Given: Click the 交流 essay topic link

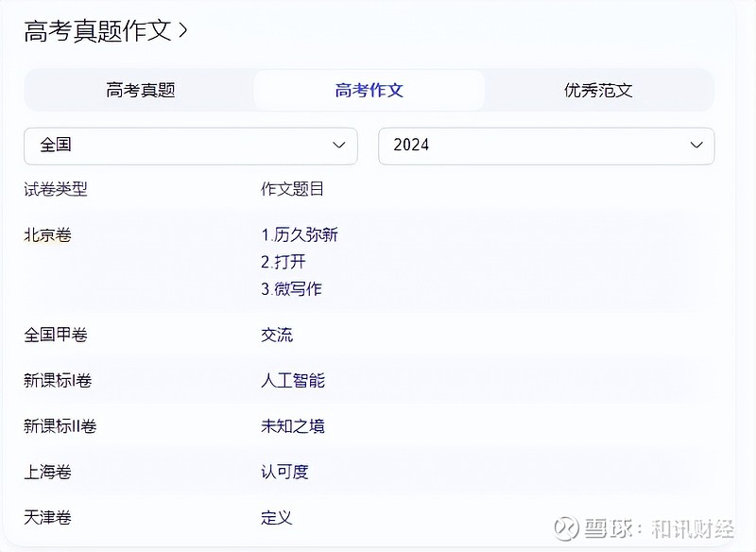Looking at the screenshot, I should [x=277, y=335].
